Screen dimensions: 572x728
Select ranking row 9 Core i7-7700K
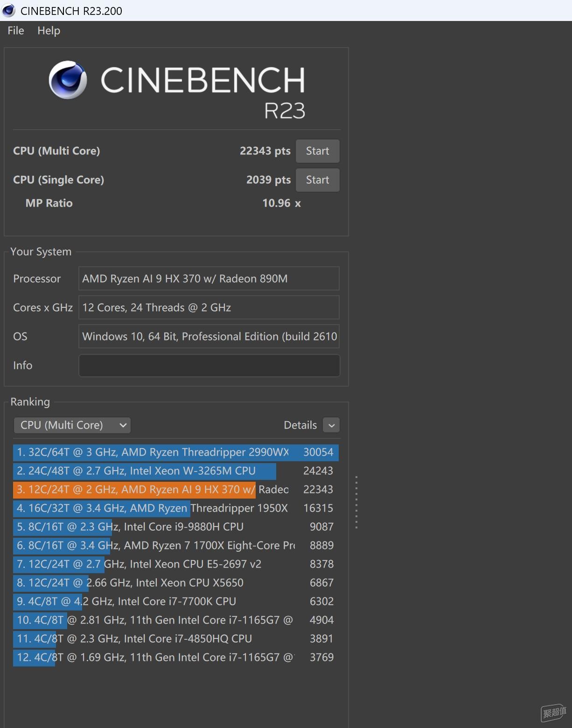(176, 602)
